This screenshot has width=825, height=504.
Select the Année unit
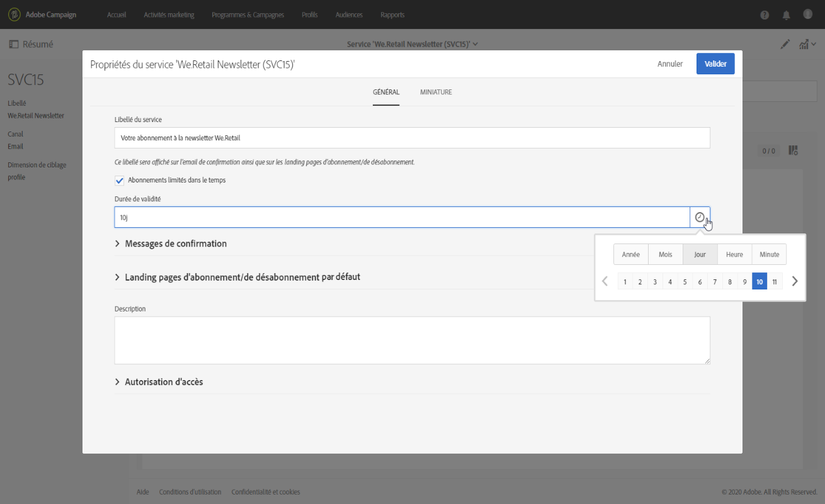[631, 255]
